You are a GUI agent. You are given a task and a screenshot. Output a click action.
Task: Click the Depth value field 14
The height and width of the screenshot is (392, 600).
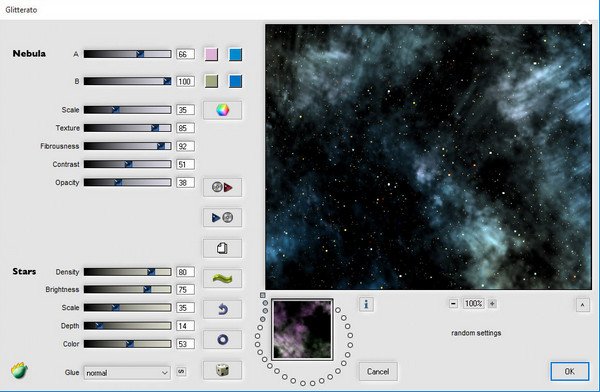[x=185, y=326]
